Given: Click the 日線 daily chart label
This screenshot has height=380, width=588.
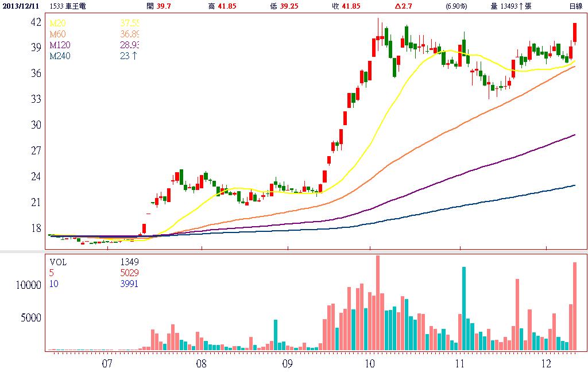Looking at the screenshot, I should 575,6.
